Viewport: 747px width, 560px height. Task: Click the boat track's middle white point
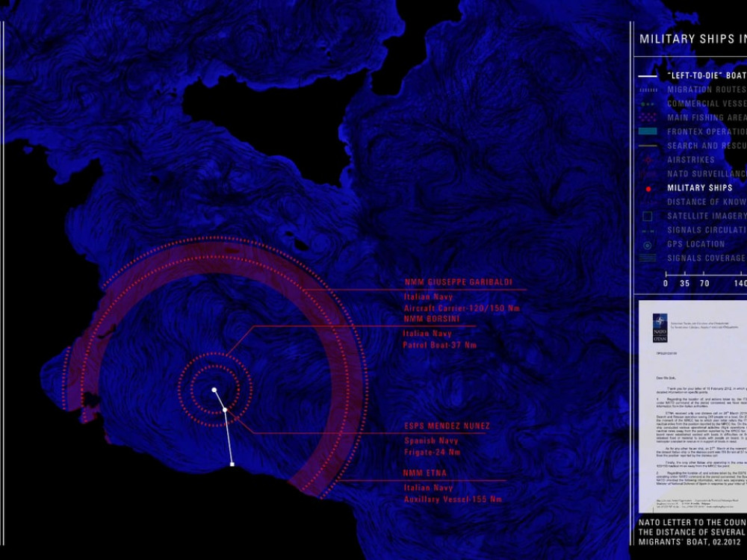(x=225, y=409)
